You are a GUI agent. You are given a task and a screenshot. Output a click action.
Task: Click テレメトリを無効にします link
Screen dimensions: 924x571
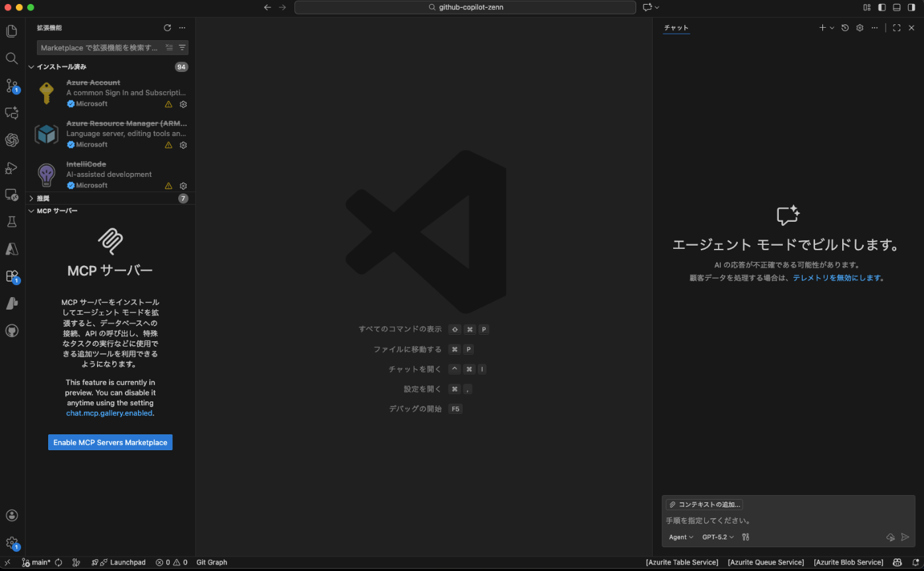point(837,278)
